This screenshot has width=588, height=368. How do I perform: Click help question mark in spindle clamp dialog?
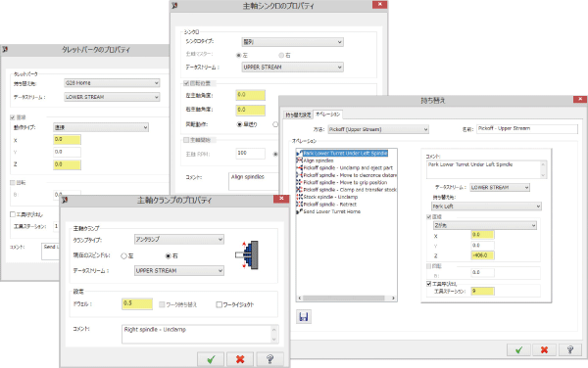269,359
